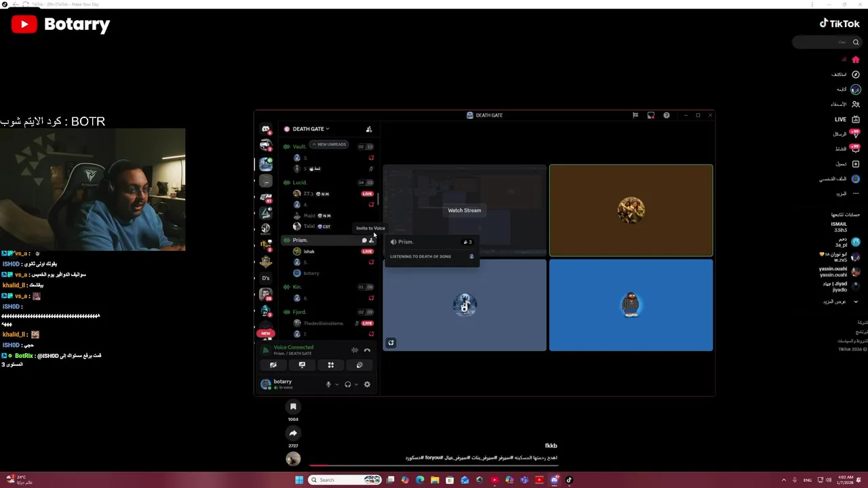Open TikTok upload plus icon
Screen dimensions: 868x488
[856, 164]
